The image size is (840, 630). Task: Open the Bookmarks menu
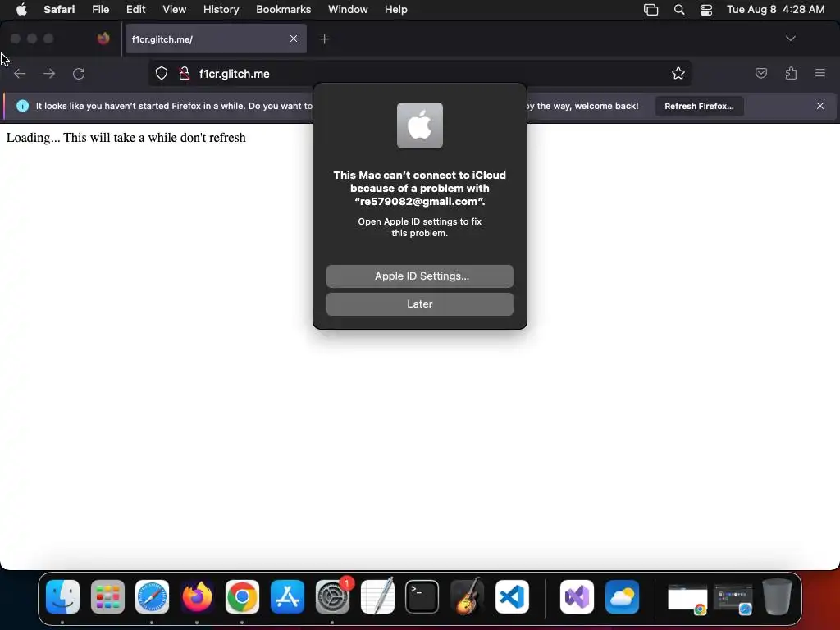(x=283, y=10)
